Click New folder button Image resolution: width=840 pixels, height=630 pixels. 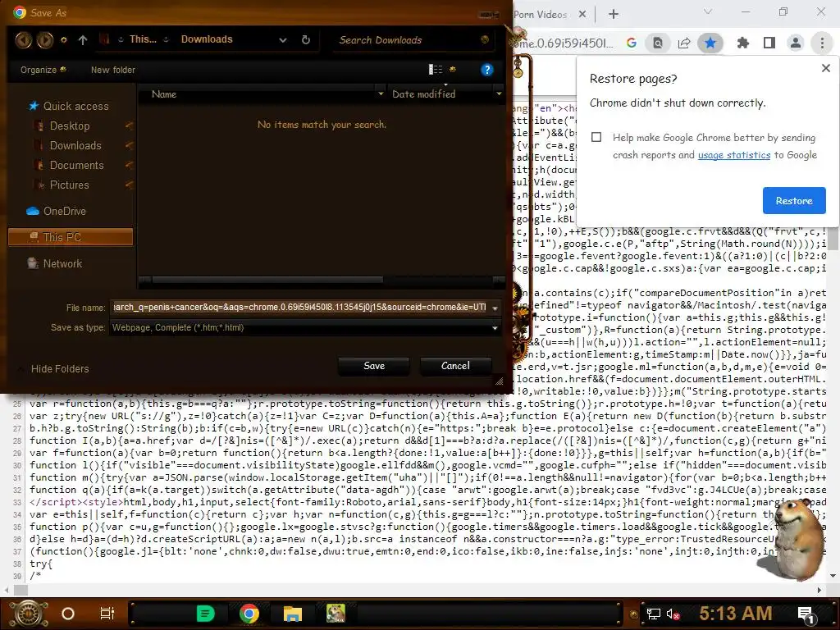[113, 70]
